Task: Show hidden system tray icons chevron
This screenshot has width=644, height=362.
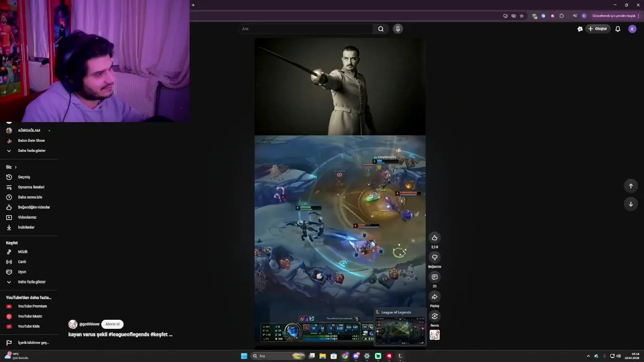Action: point(588,356)
